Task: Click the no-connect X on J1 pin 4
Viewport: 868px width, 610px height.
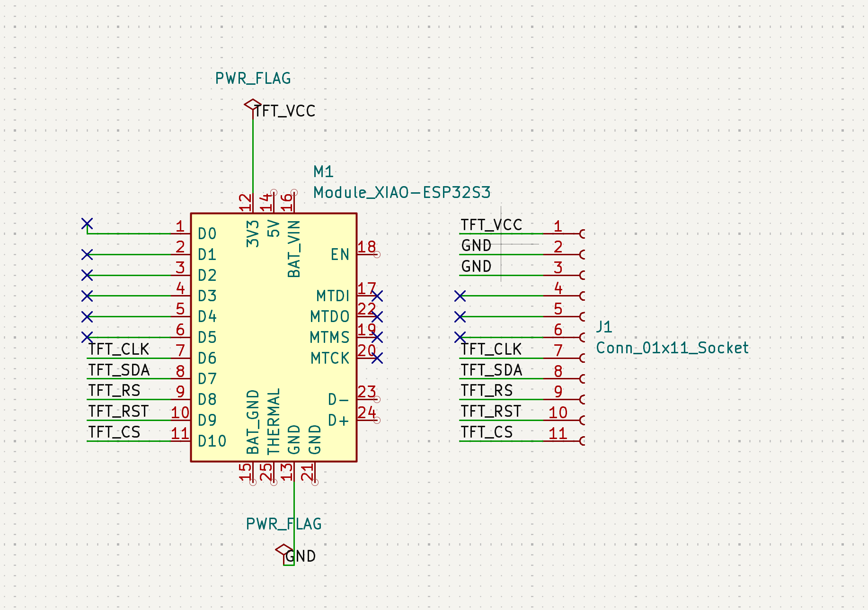Action: click(x=460, y=296)
